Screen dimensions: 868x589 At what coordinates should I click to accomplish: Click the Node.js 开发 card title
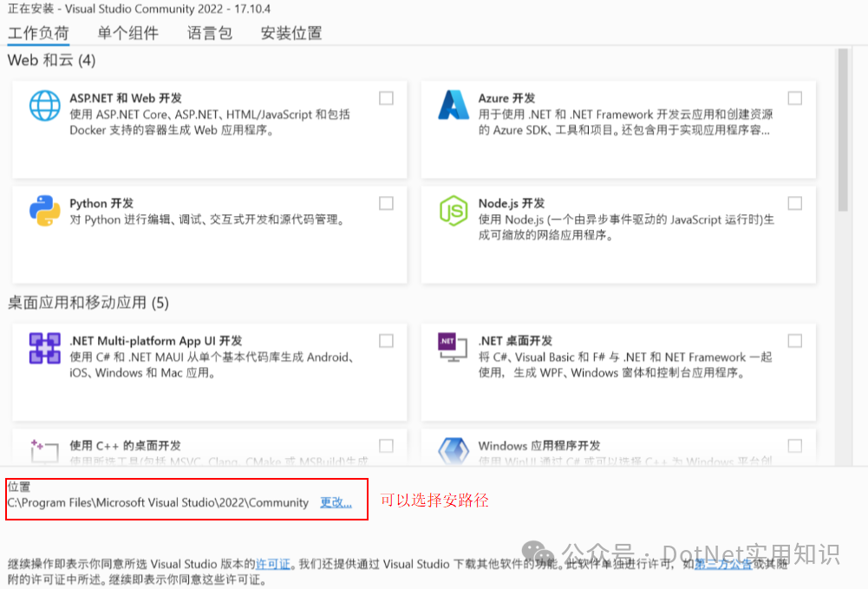(512, 204)
